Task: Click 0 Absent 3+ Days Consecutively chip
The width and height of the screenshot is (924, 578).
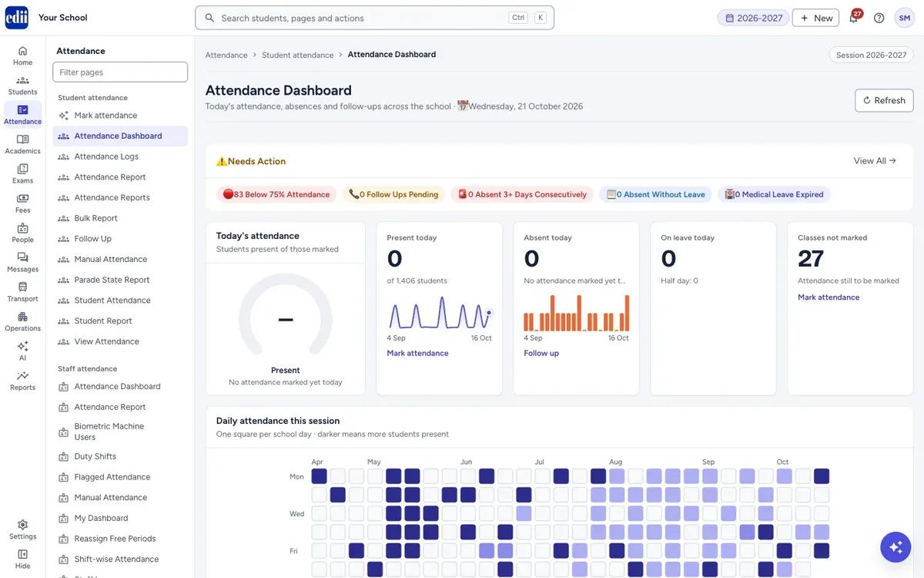Action: [522, 194]
